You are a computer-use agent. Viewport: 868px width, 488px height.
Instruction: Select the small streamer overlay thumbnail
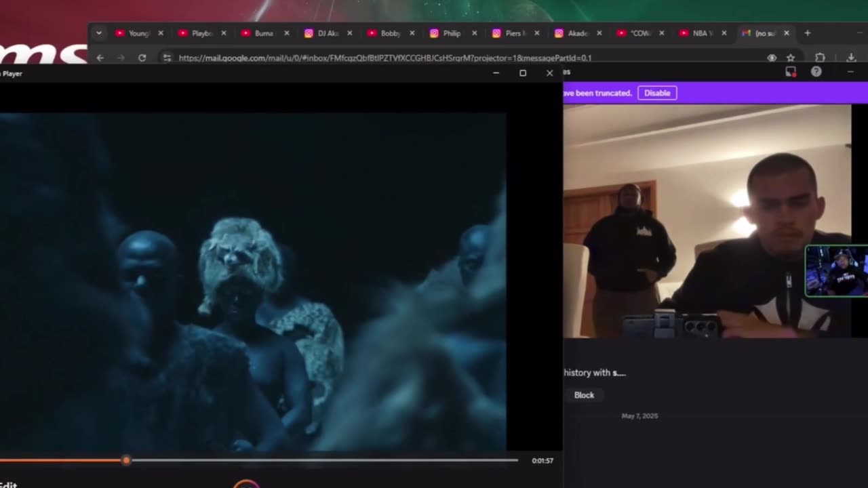click(x=837, y=271)
